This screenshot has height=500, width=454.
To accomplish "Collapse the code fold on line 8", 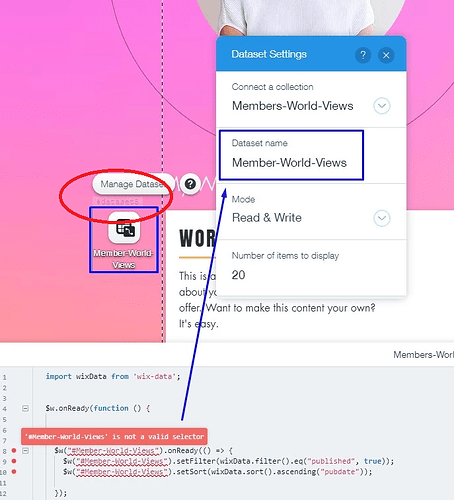I will point(25,451).
